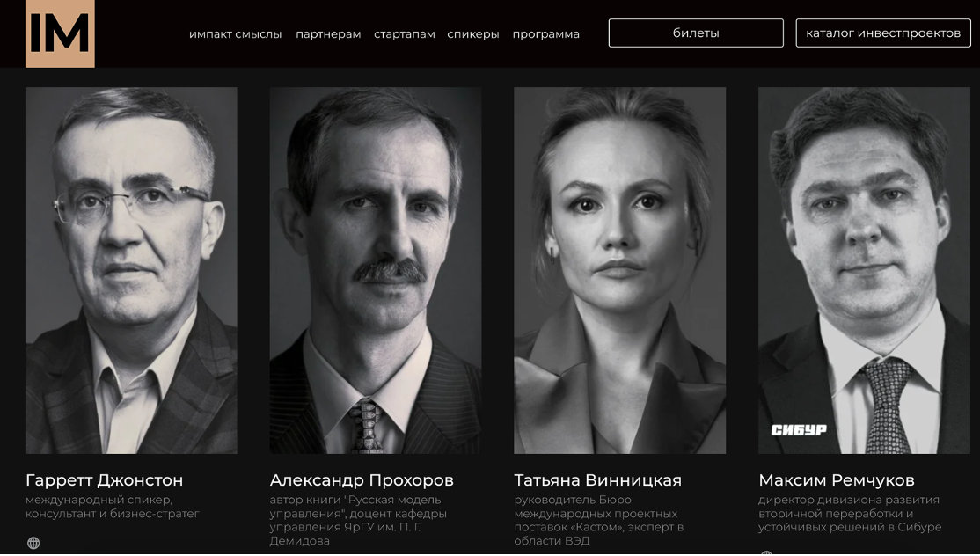Viewport: 980px width, 556px height.
Task: Open the программа menu item
Action: (545, 34)
